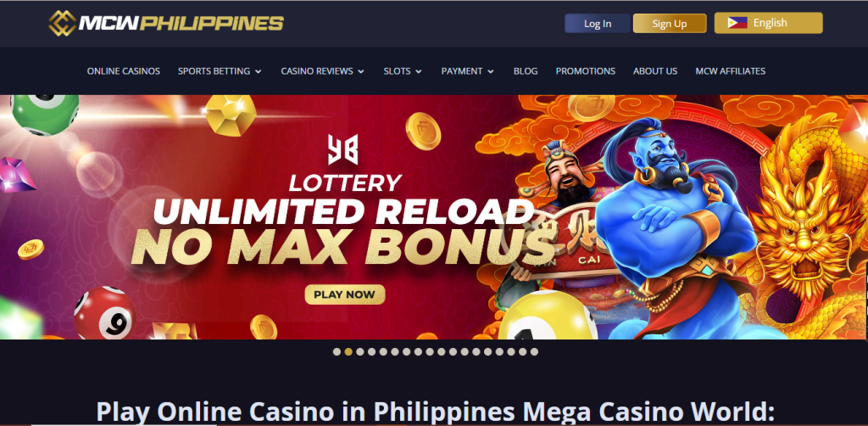
Task: Select the highlighted second carousel dot
Action: (348, 351)
